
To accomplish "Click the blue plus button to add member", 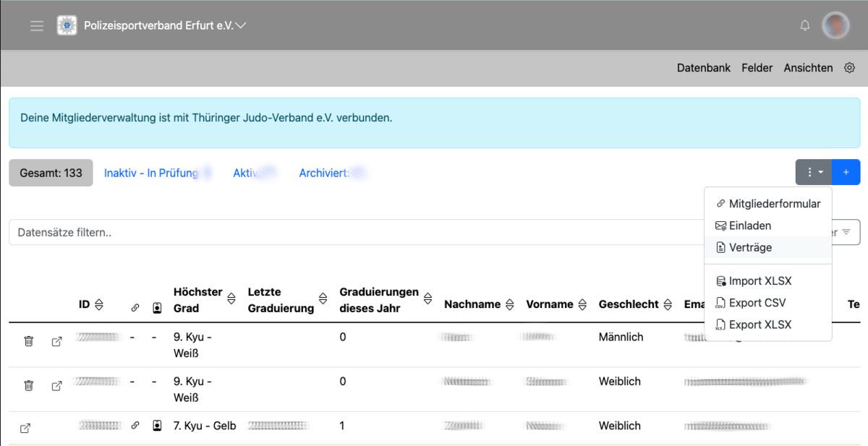I will point(846,172).
